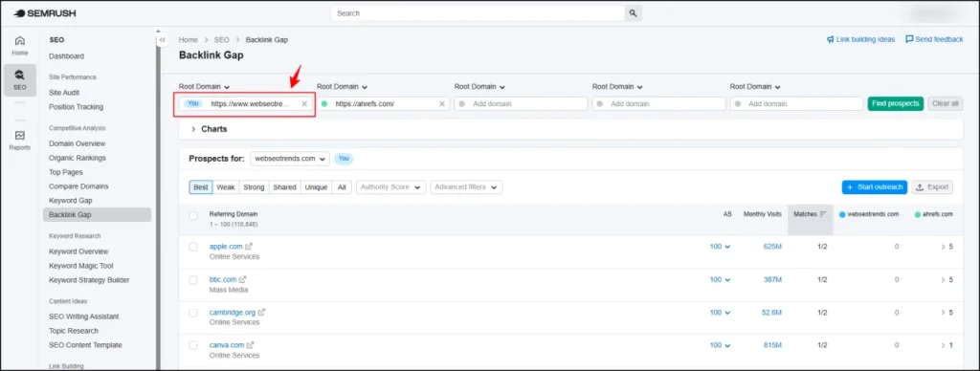Tick the canva.com row checkbox
Viewport: 980px width, 371px height.
pos(193,345)
